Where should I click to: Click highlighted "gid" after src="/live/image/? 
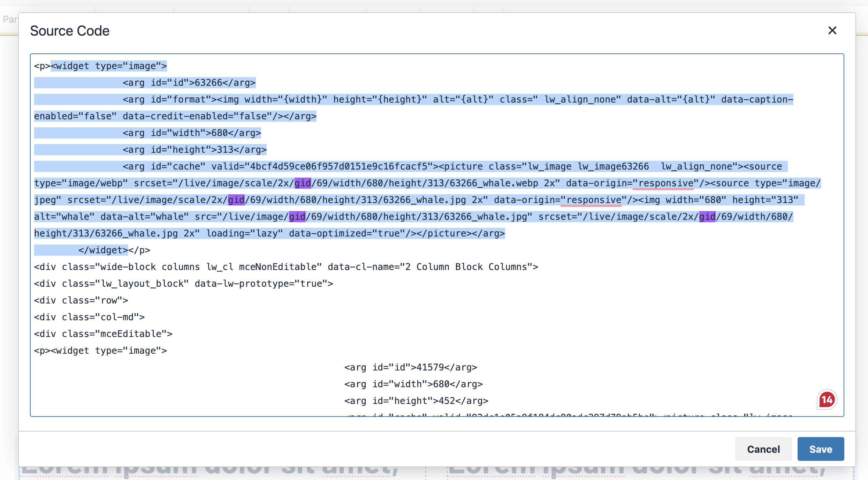pos(297,217)
